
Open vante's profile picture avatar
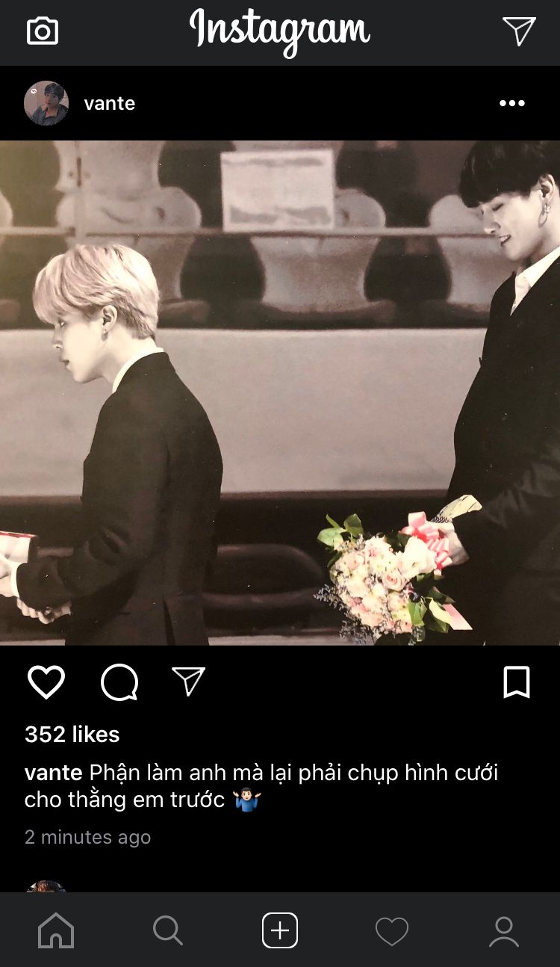tap(46, 103)
